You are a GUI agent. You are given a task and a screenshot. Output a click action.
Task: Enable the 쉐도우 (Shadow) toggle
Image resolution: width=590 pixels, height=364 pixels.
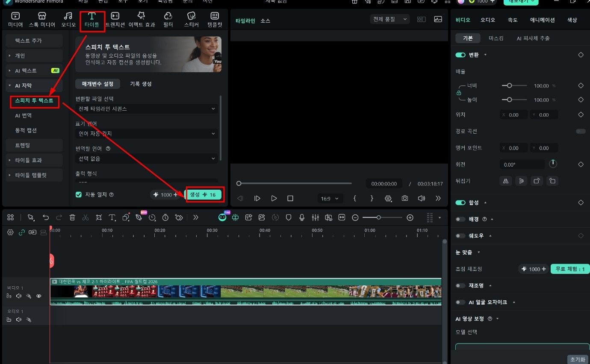coord(460,236)
